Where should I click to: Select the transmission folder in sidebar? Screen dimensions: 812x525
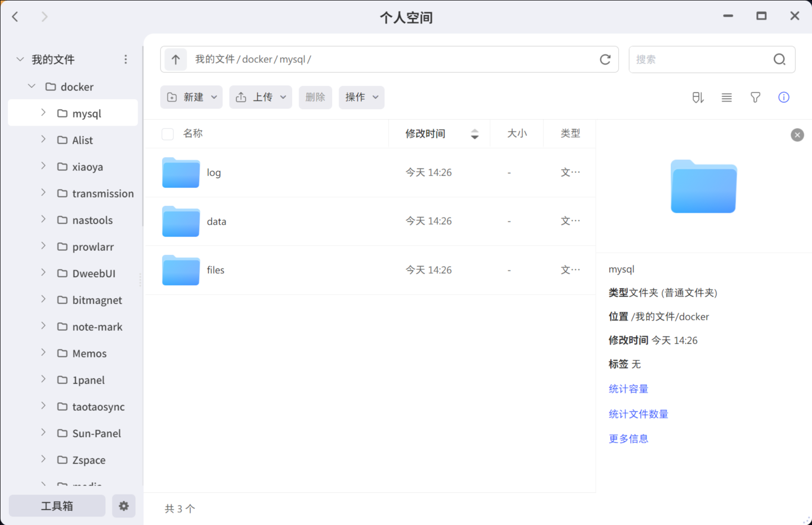click(102, 193)
